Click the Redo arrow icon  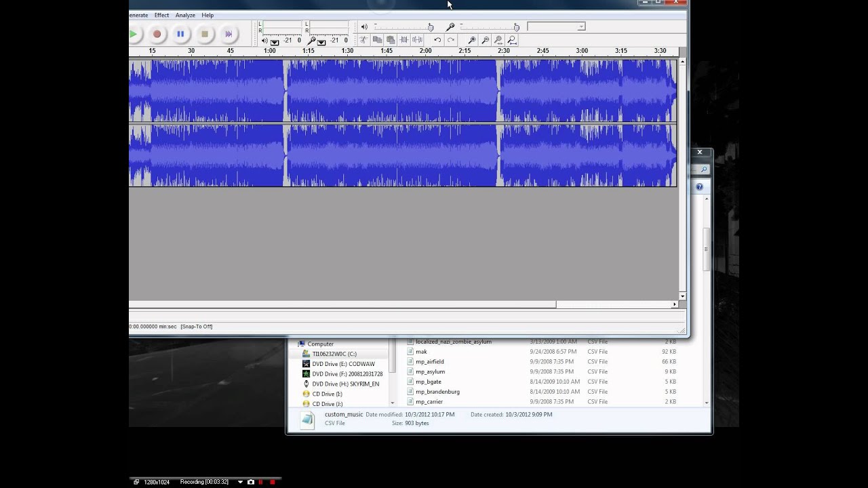pos(451,40)
